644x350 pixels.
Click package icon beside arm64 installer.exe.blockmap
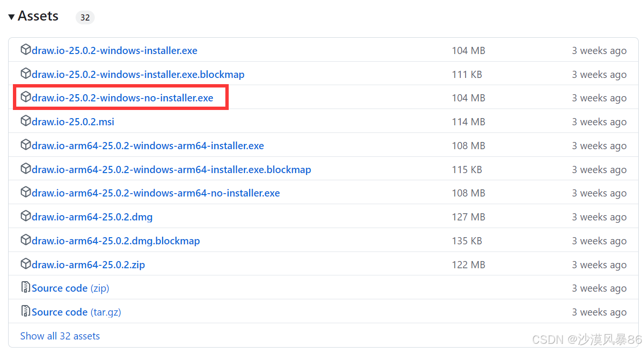pos(25,169)
